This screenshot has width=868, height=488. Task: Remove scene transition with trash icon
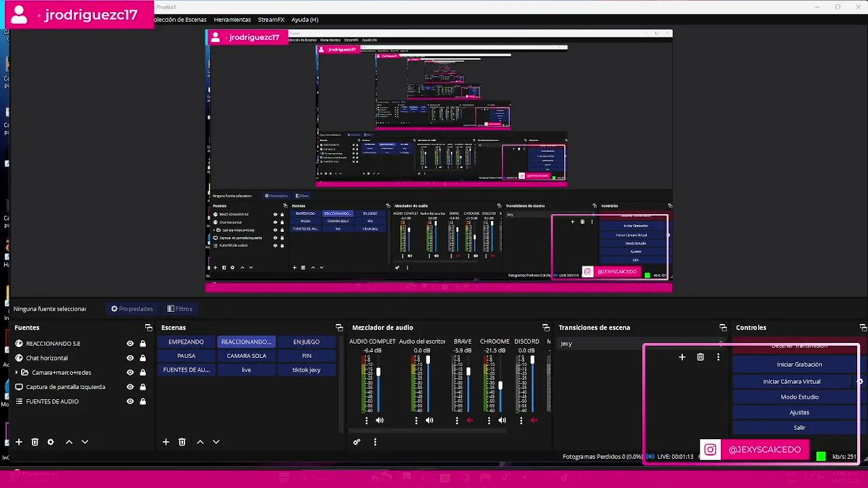pyautogui.click(x=701, y=357)
